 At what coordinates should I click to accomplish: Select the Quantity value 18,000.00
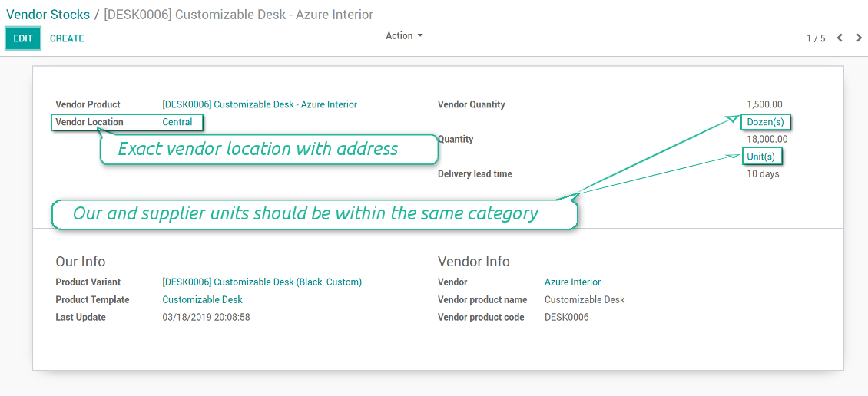pos(767,140)
